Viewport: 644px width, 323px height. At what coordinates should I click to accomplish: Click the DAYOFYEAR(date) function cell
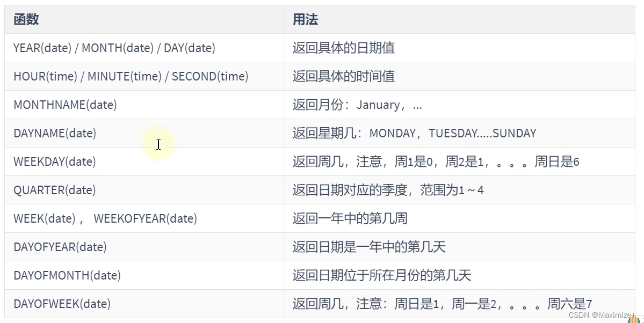click(x=144, y=247)
